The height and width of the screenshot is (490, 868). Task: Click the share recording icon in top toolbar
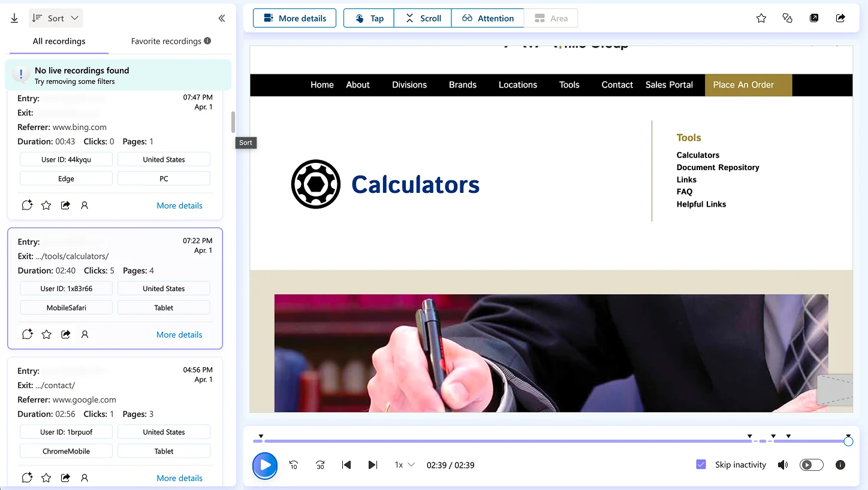coord(840,19)
